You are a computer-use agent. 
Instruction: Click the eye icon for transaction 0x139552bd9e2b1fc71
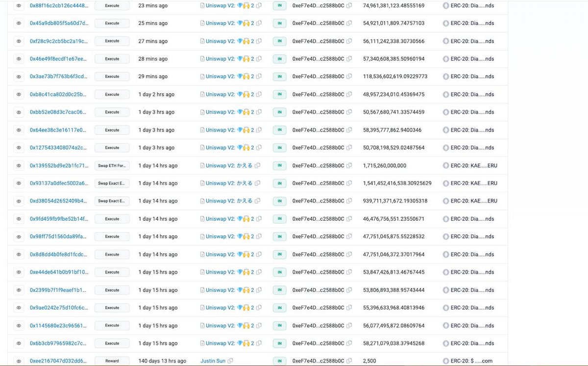coord(19,165)
